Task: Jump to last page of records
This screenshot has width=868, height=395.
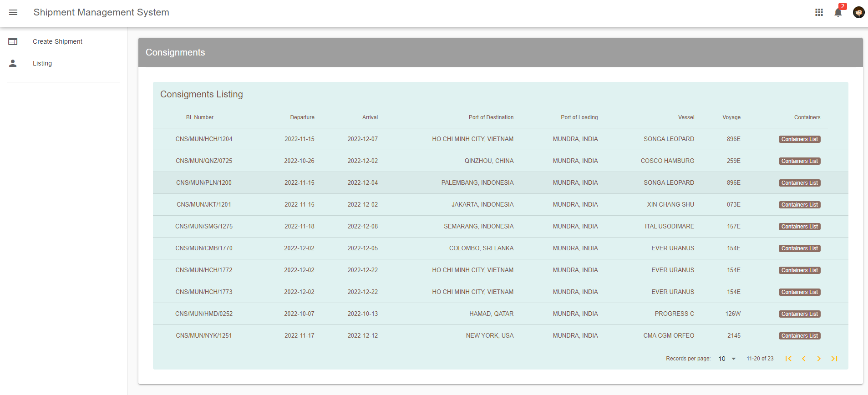Action: pos(834,359)
